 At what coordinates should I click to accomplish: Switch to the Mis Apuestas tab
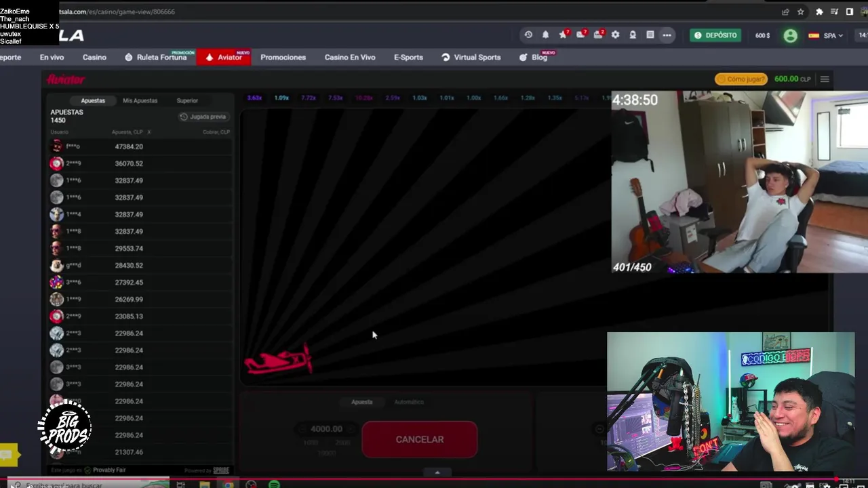coord(140,100)
